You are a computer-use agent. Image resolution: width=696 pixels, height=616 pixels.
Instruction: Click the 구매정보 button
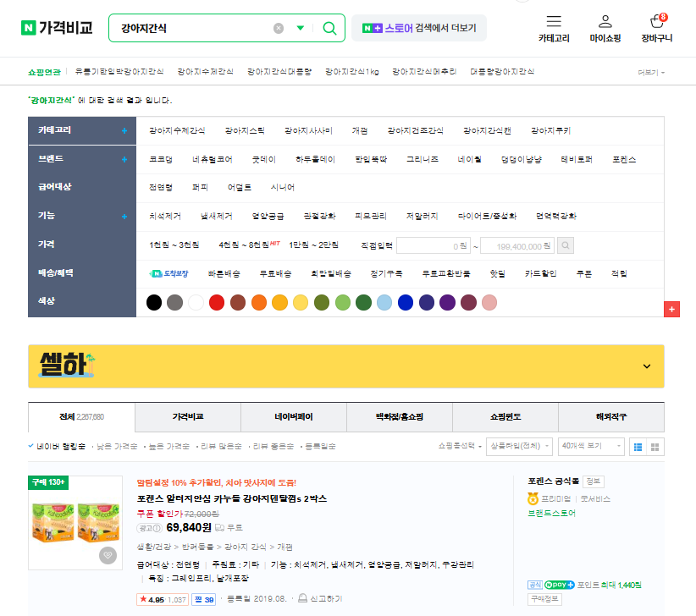click(544, 599)
